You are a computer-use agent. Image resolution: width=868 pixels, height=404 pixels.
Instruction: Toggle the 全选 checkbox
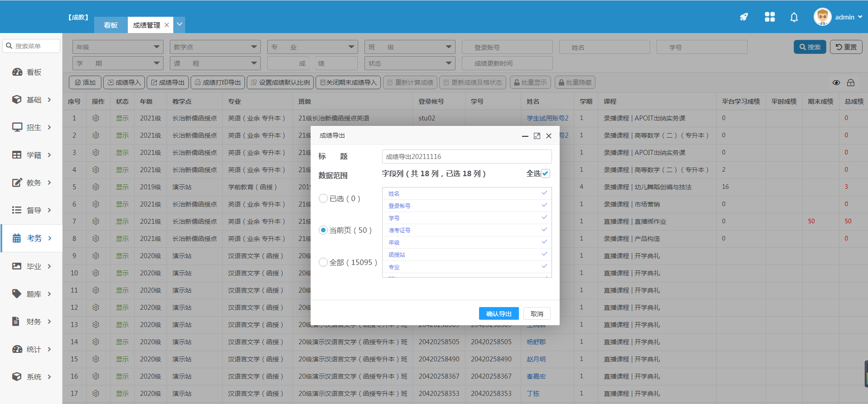pyautogui.click(x=546, y=173)
